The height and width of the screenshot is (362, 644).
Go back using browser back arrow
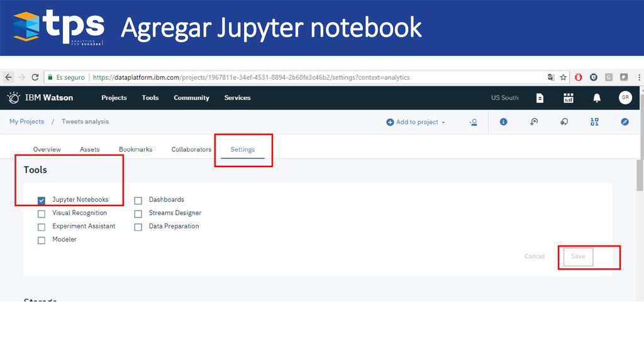click(9, 77)
